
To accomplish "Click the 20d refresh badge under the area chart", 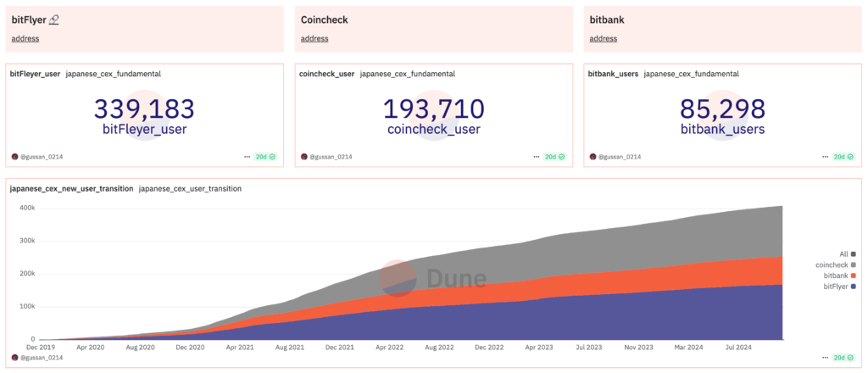I will point(844,359).
